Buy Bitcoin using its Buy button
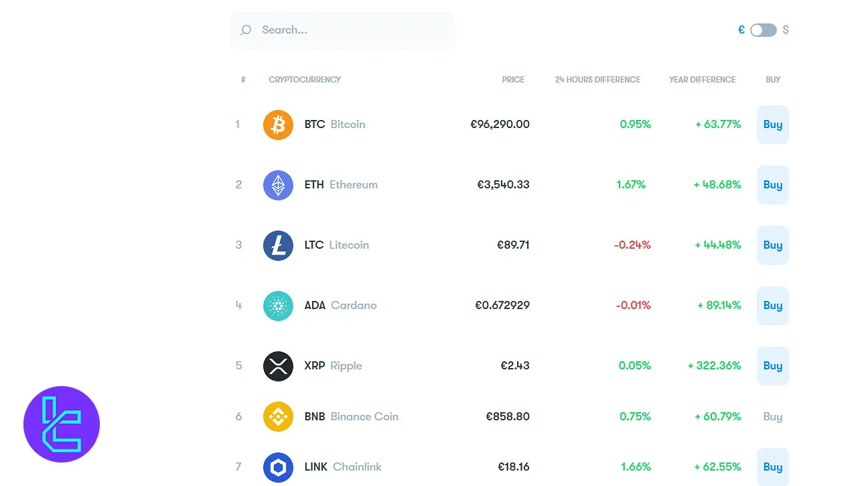 pos(772,124)
